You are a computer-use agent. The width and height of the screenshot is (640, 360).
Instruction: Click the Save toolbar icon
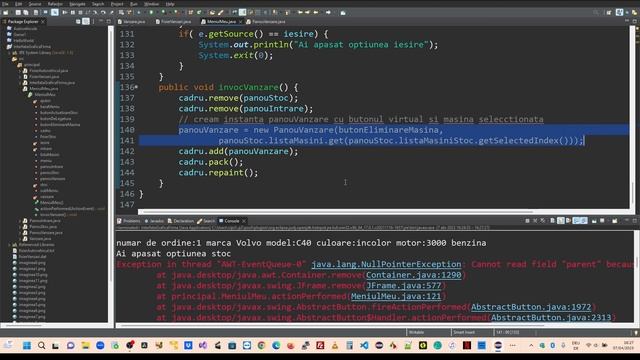[18, 13]
